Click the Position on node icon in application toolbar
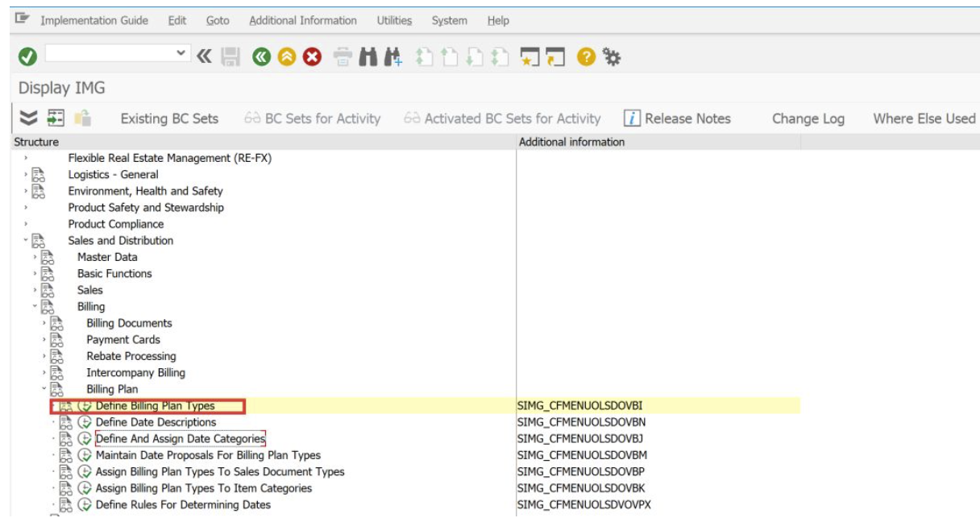 [55, 118]
